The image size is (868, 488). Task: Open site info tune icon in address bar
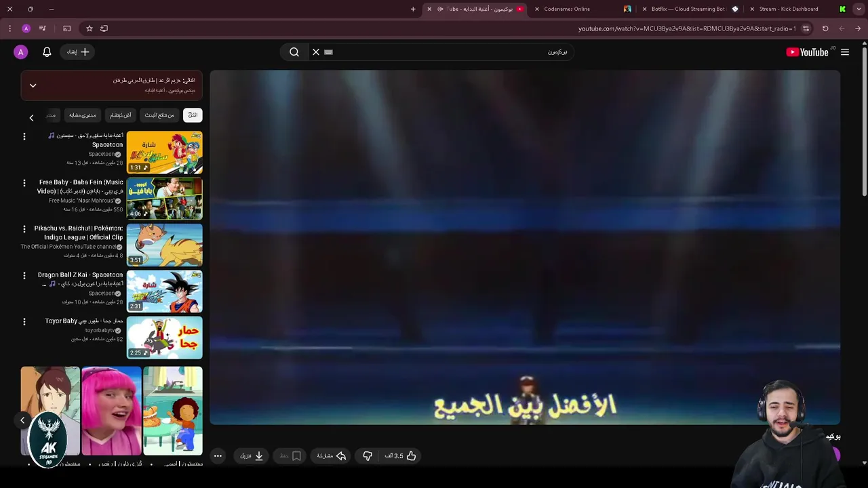(x=806, y=28)
